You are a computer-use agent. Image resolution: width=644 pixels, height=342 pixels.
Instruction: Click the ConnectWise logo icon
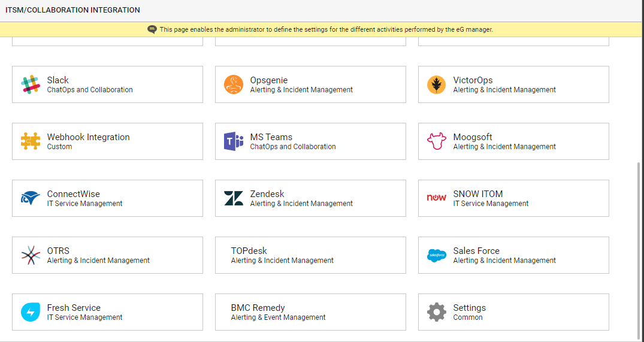(31, 198)
